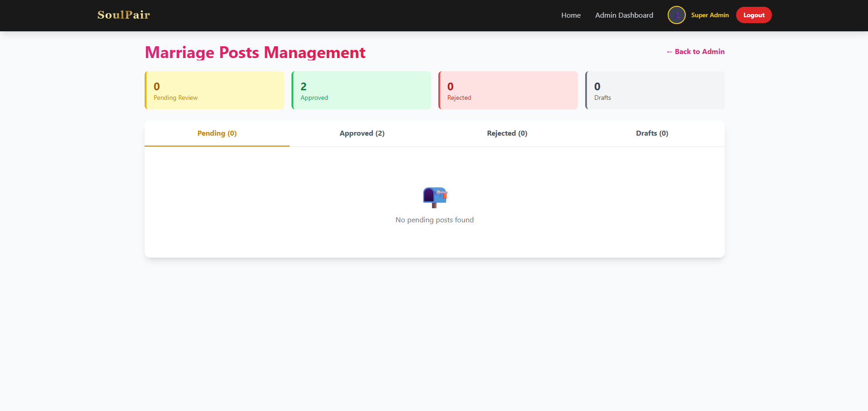This screenshot has width=868, height=411.
Task: Click the number 2 in the Approved card
Action: pyautogui.click(x=304, y=87)
